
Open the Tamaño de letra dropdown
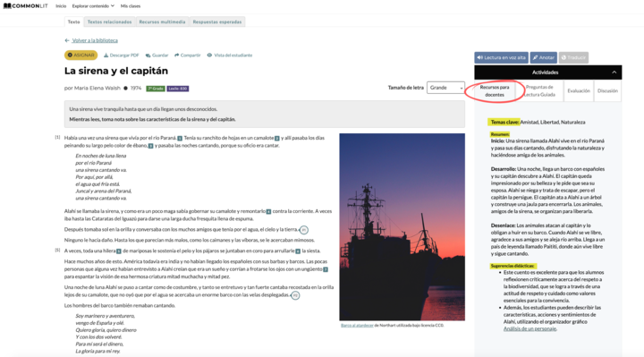click(445, 88)
